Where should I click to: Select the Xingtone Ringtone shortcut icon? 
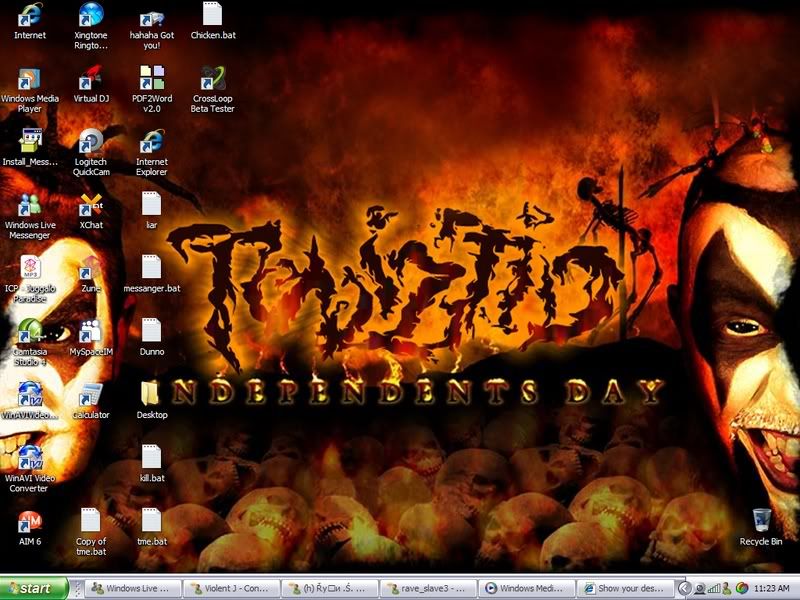point(91,15)
